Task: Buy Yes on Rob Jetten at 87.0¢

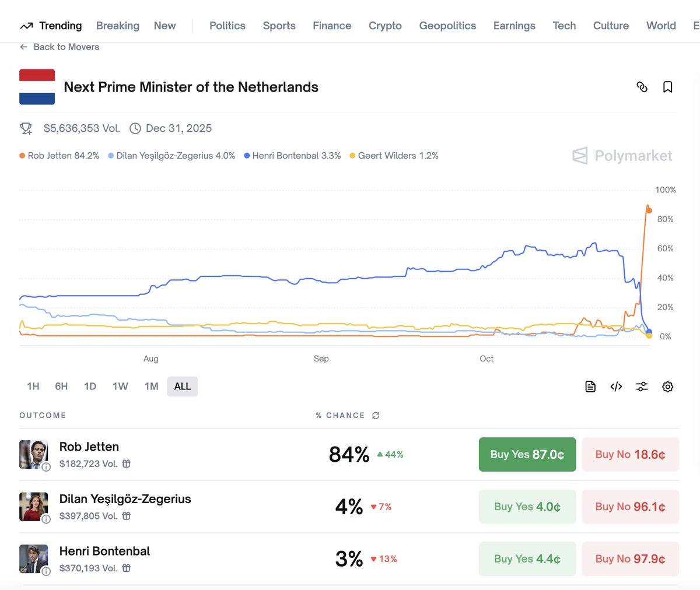Action: point(527,454)
